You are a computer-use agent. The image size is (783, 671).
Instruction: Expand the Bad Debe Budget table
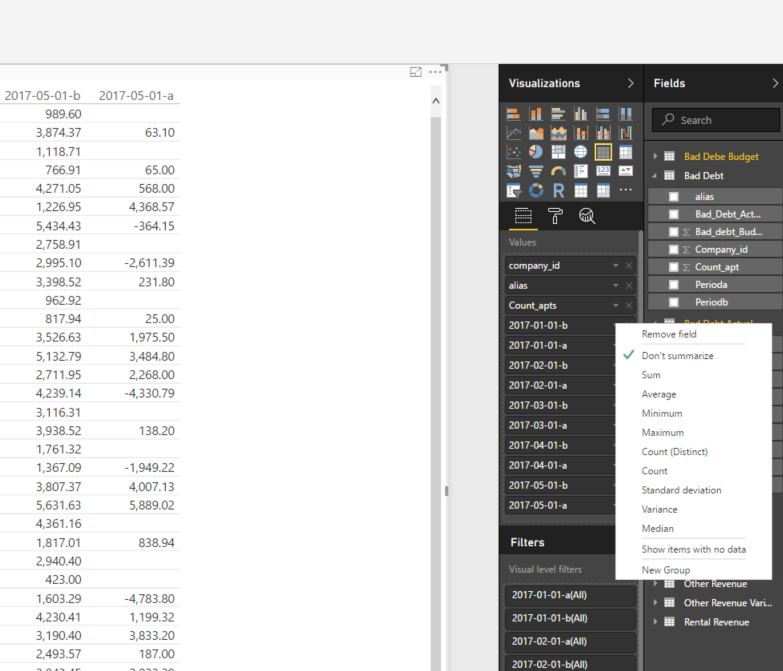(655, 156)
